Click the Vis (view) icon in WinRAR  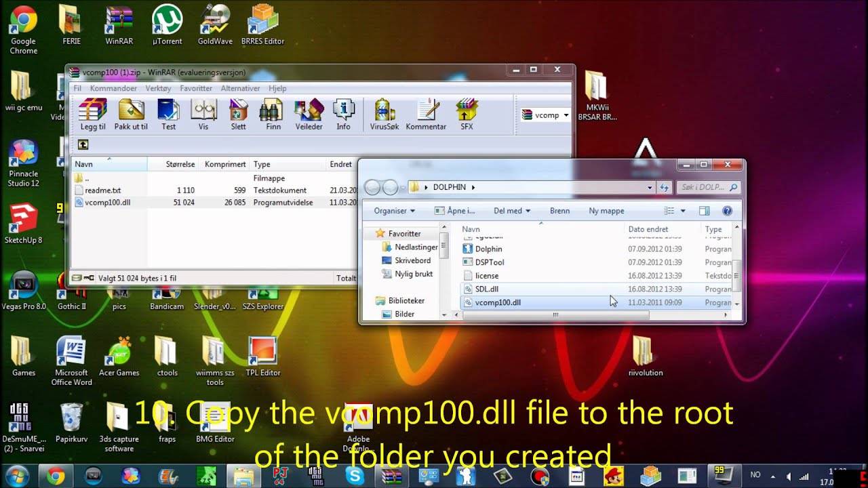(x=203, y=114)
